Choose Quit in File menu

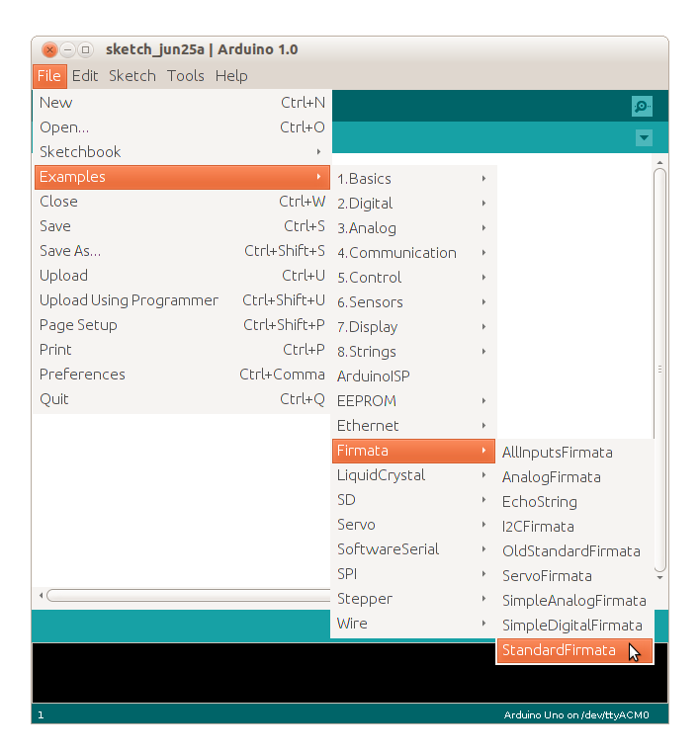(183, 399)
